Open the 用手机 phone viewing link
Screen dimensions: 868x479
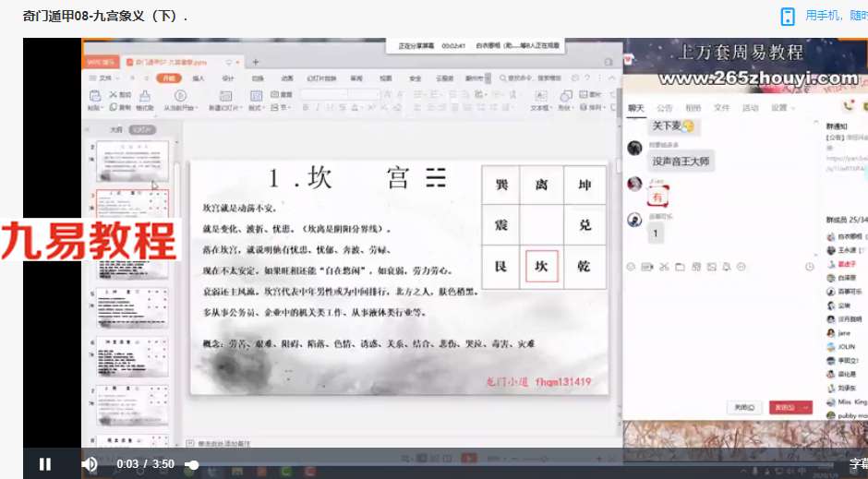(836, 16)
